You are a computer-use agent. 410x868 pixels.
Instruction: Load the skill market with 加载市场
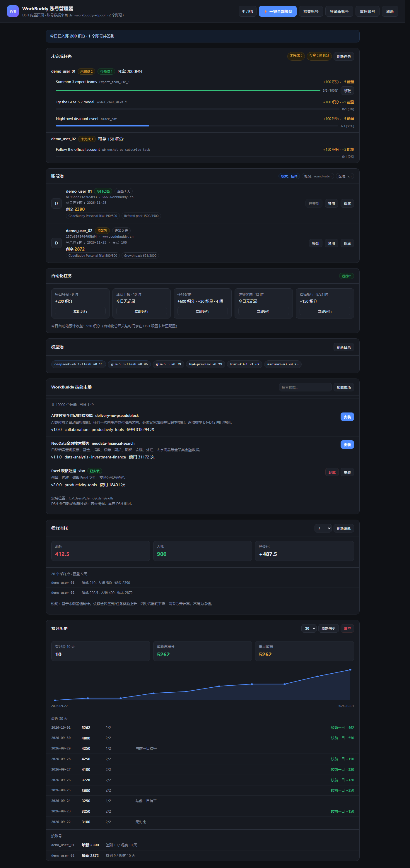344,387
